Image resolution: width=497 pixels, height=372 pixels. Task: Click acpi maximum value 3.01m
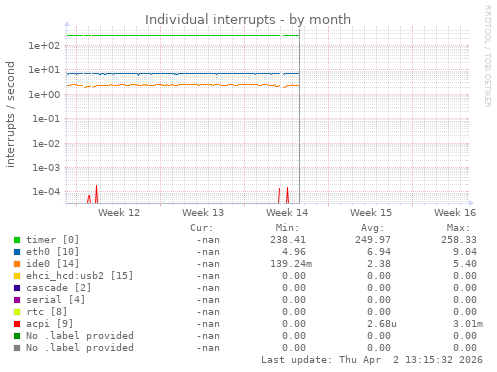[x=468, y=324]
